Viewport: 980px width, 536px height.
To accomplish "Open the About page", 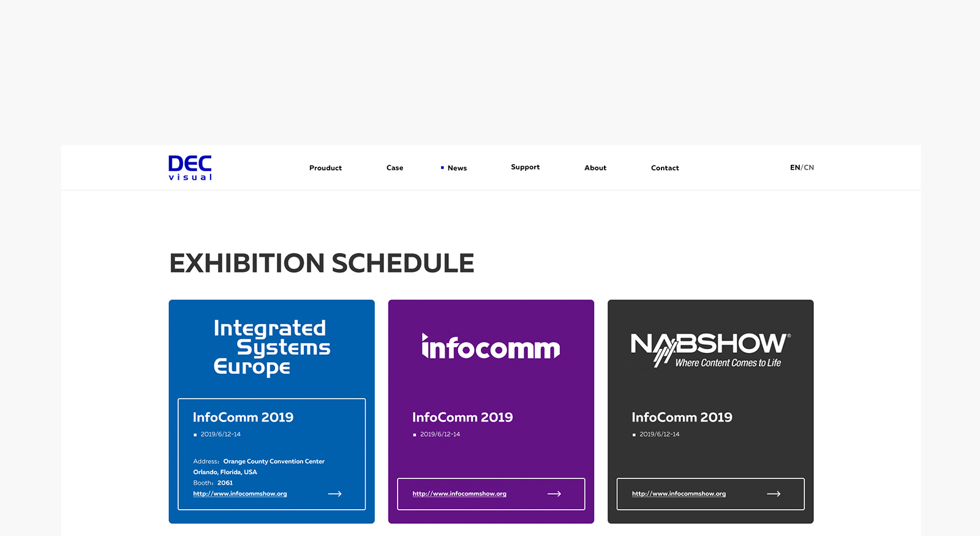I will point(595,168).
